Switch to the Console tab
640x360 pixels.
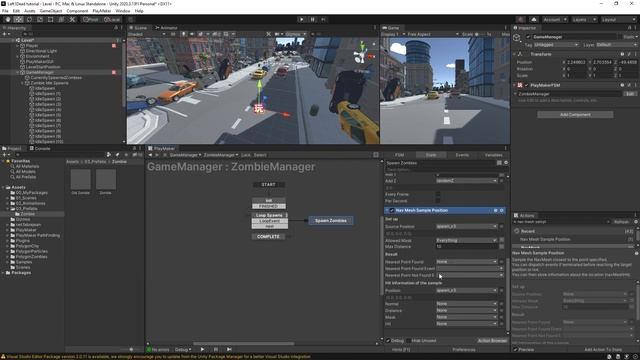point(40,149)
